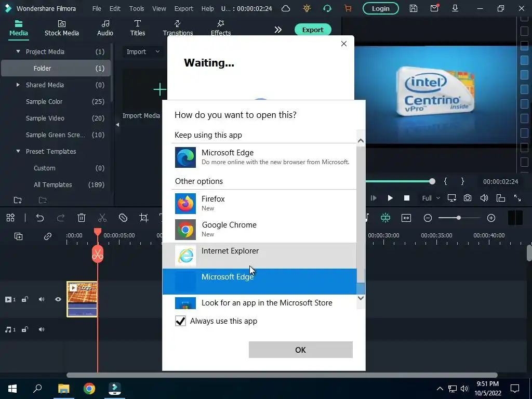Click the zoom to fit timeline icon

(406, 218)
